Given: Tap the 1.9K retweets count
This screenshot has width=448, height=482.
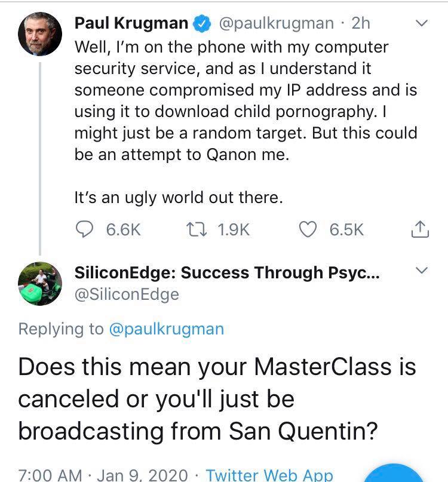Looking at the screenshot, I should point(234,229).
